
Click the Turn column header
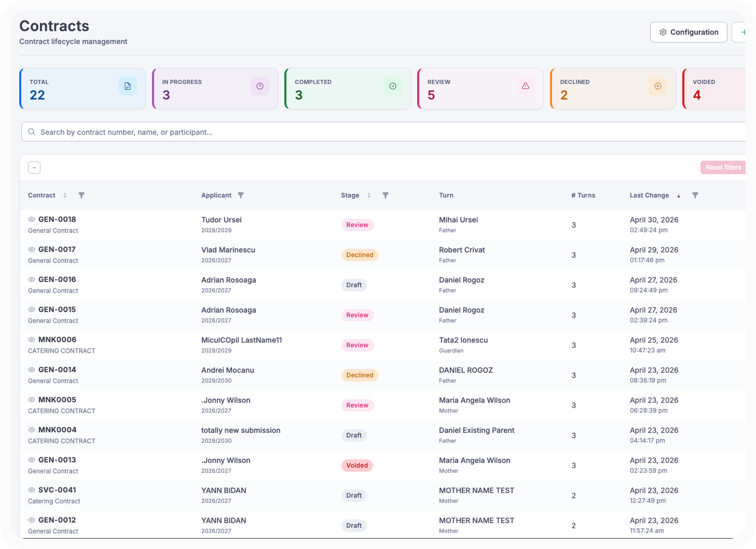click(x=446, y=195)
